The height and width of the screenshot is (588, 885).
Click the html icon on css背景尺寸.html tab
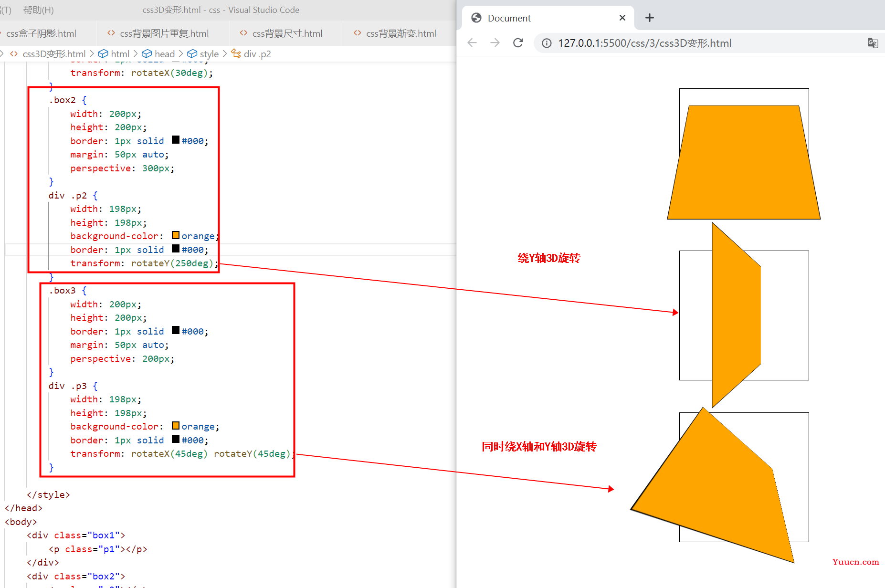243,33
